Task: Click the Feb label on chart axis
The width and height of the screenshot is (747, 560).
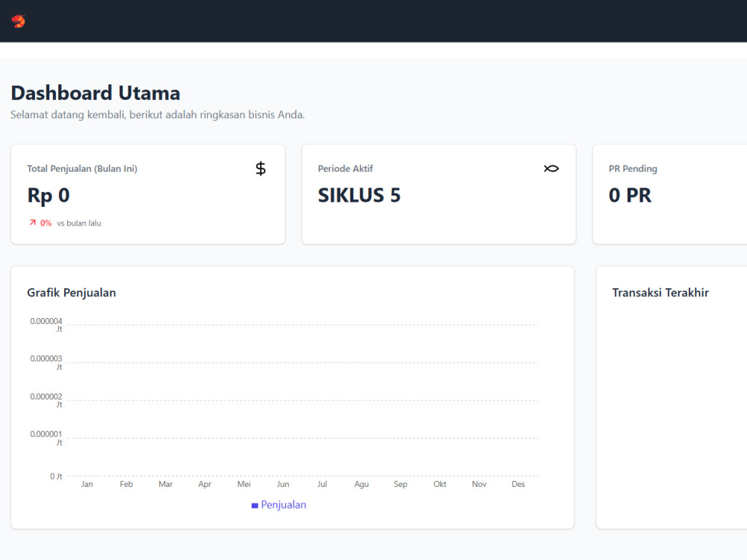Action: point(126,484)
